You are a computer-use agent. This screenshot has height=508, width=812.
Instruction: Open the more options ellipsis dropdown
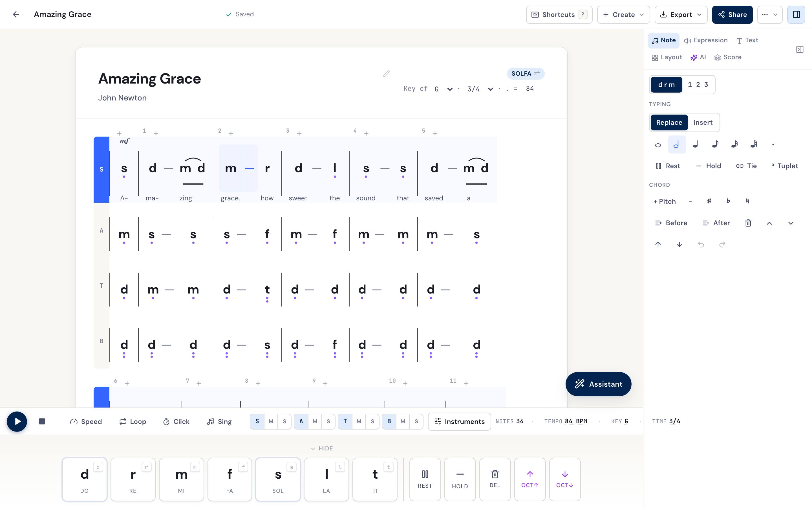[770, 14]
